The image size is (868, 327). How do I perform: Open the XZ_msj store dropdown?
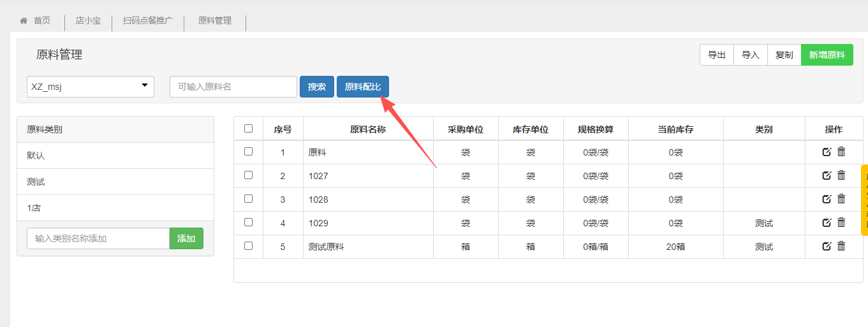coord(91,87)
